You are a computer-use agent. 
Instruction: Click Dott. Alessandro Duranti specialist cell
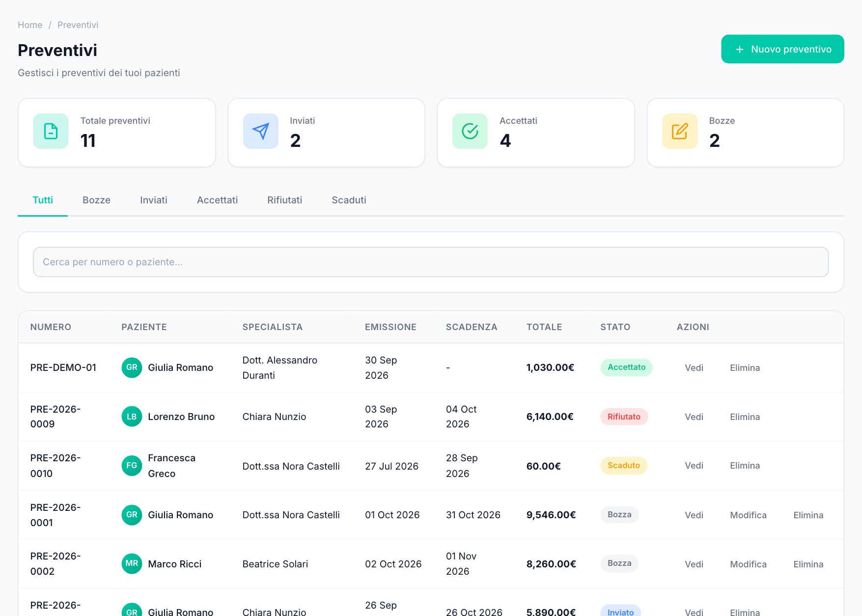pos(280,367)
